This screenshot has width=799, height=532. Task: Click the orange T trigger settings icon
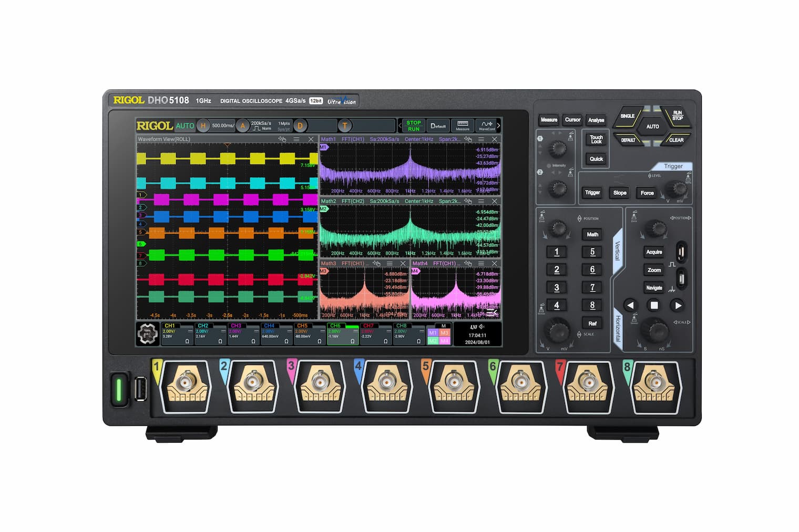pos(345,126)
